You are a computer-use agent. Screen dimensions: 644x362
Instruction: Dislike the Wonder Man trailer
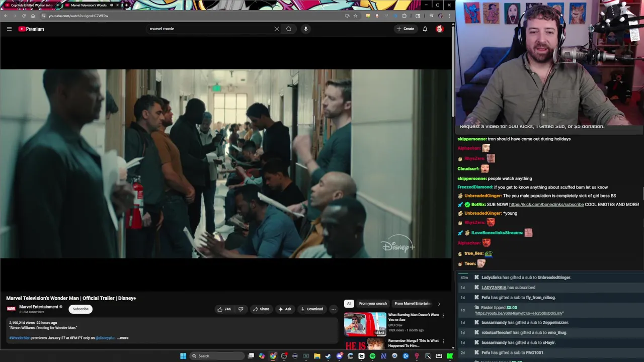click(240, 309)
